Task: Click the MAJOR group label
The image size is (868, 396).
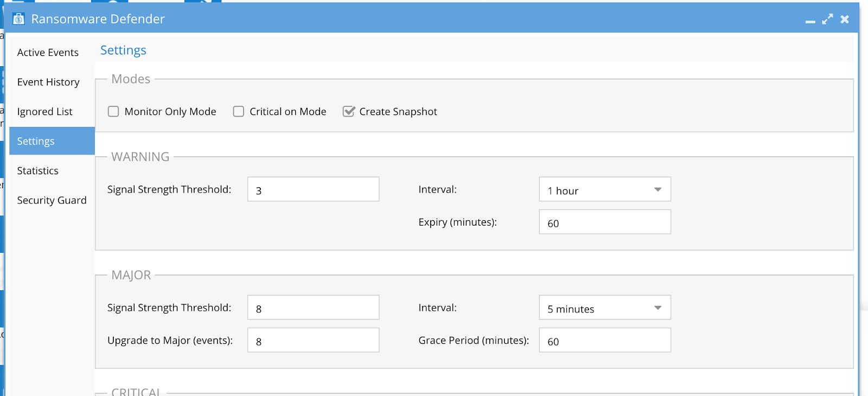Action: coord(131,275)
